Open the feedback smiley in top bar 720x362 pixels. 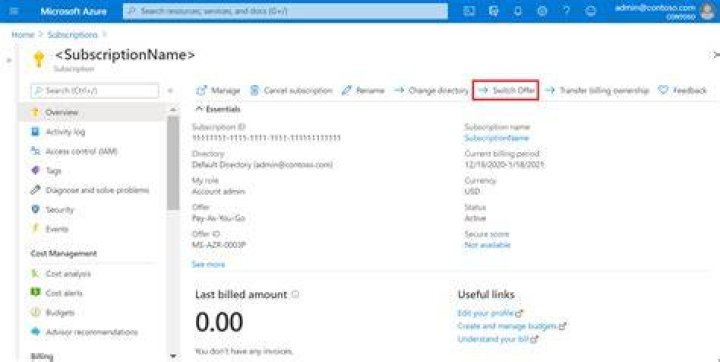591,11
